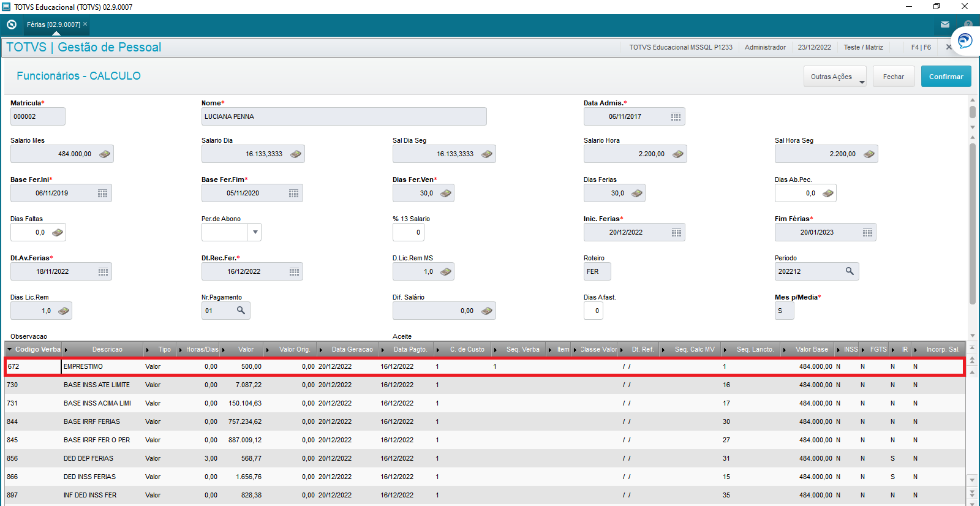
Task: Click the calculator icon beside Salario Hora
Action: pyautogui.click(x=678, y=154)
